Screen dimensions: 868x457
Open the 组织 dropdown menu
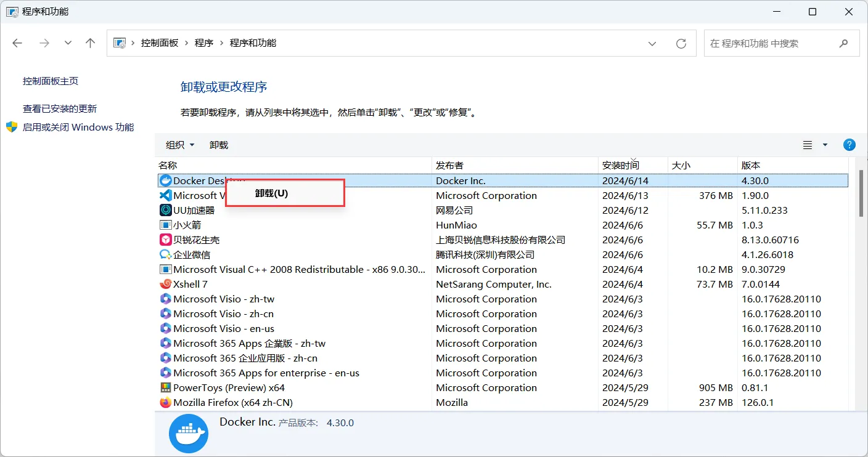pyautogui.click(x=180, y=145)
